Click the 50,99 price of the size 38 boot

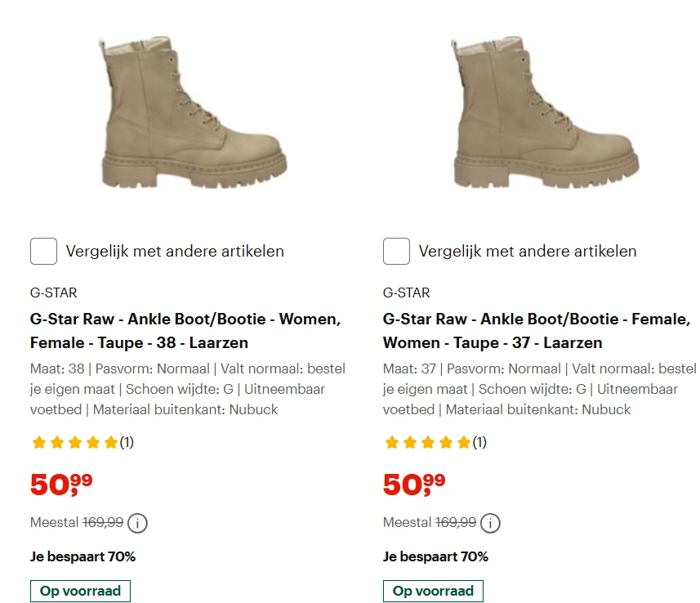pos(61,485)
